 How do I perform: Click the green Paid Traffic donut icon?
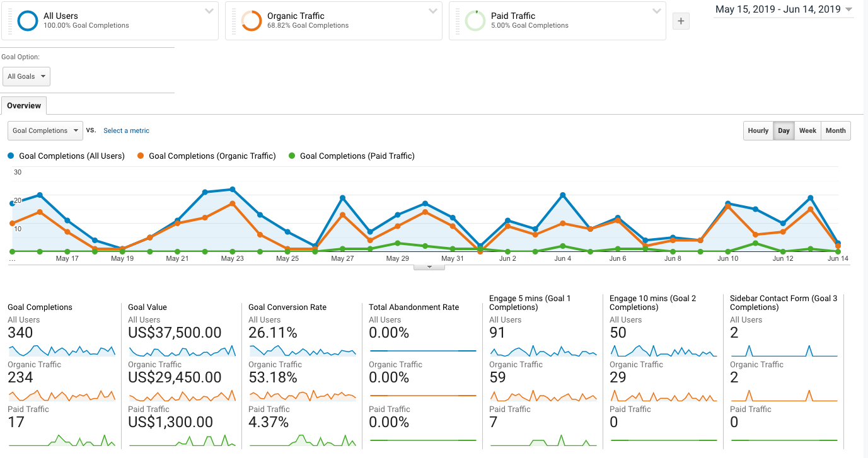point(475,21)
